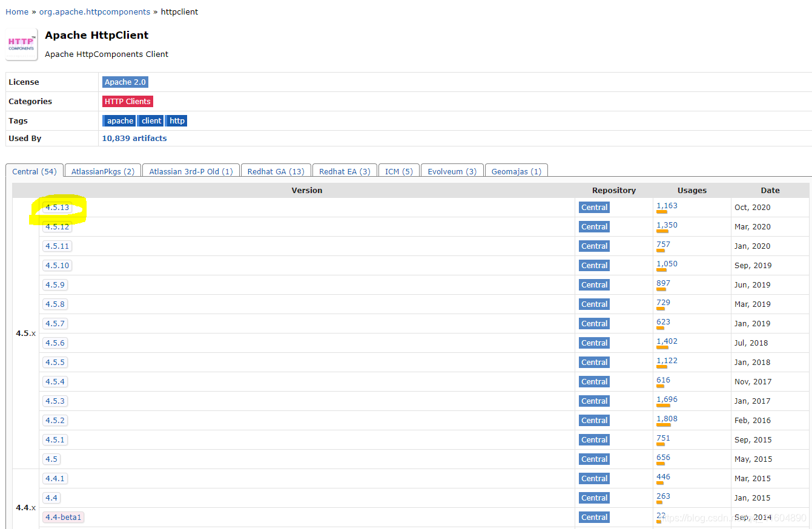The height and width of the screenshot is (529, 812).
Task: Open the 10,839 artifacts link
Action: point(134,138)
